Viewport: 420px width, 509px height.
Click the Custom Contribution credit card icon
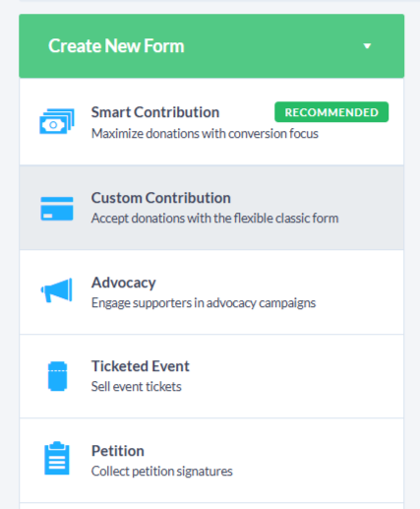click(x=57, y=209)
